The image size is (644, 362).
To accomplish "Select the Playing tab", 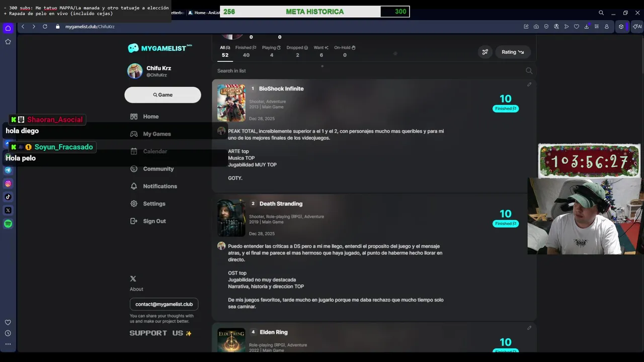I will (272, 51).
